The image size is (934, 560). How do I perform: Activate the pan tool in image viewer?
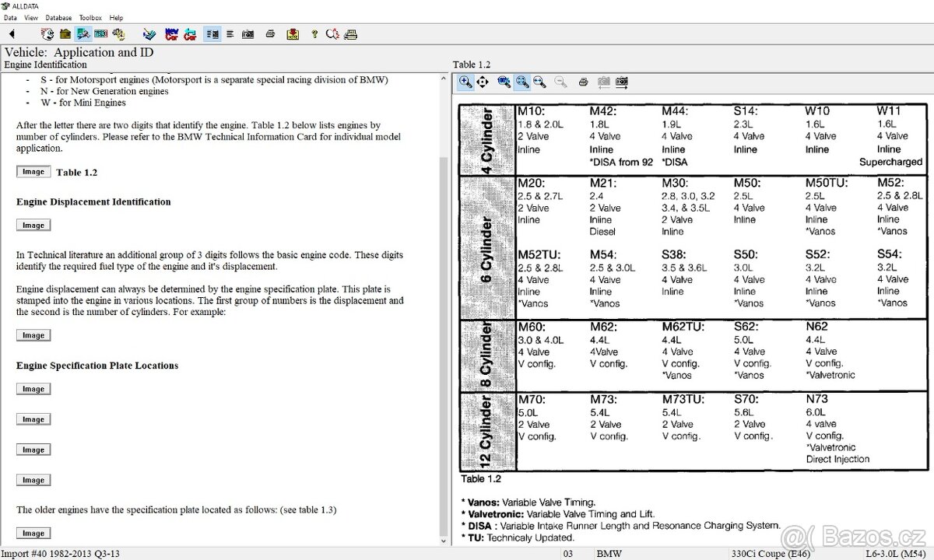pos(483,82)
